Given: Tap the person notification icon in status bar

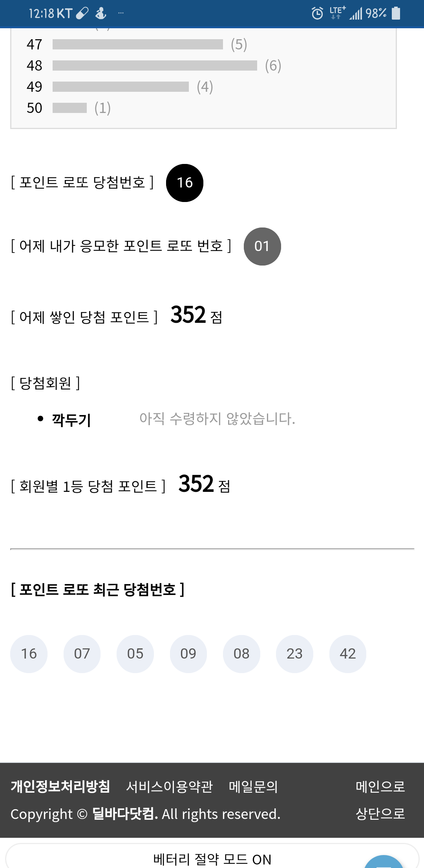Looking at the screenshot, I should (x=101, y=14).
